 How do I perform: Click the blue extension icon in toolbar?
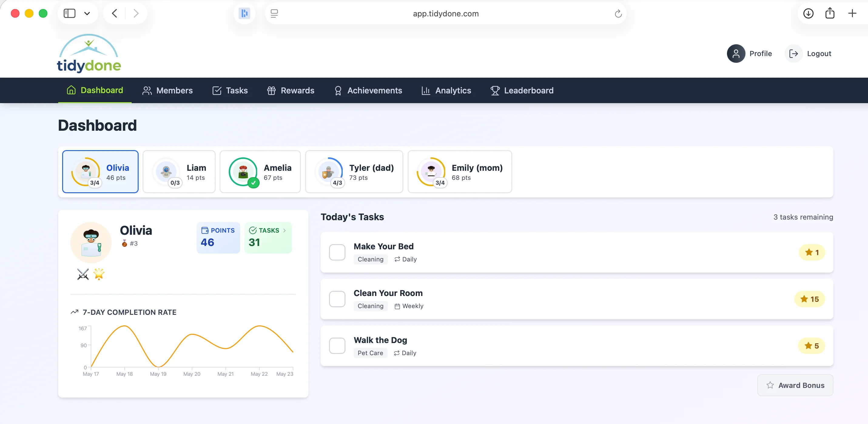pyautogui.click(x=244, y=13)
